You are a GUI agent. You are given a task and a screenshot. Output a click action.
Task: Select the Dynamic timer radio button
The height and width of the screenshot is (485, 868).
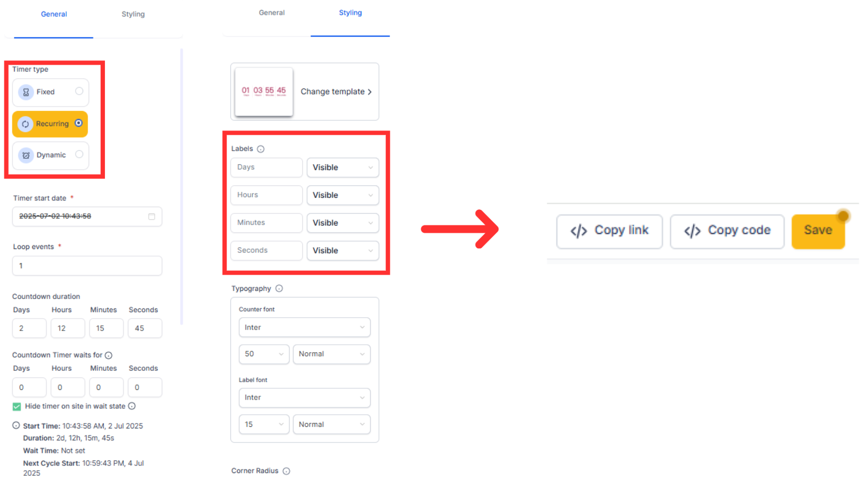point(79,154)
